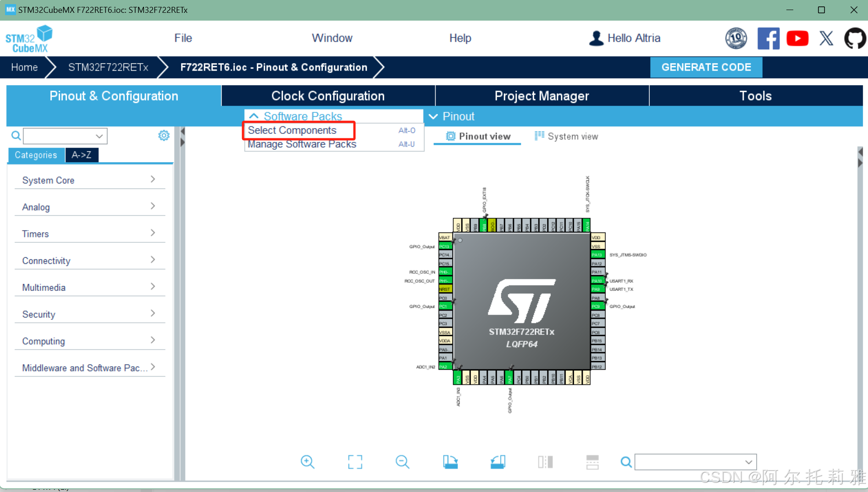The height and width of the screenshot is (492, 868).
Task: Click Hello Altria account link
Action: 634,38
